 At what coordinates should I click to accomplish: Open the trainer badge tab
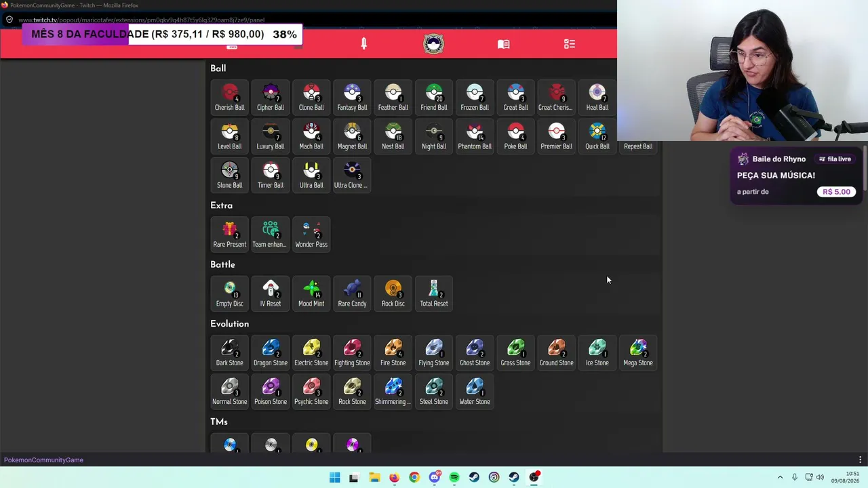(x=433, y=44)
